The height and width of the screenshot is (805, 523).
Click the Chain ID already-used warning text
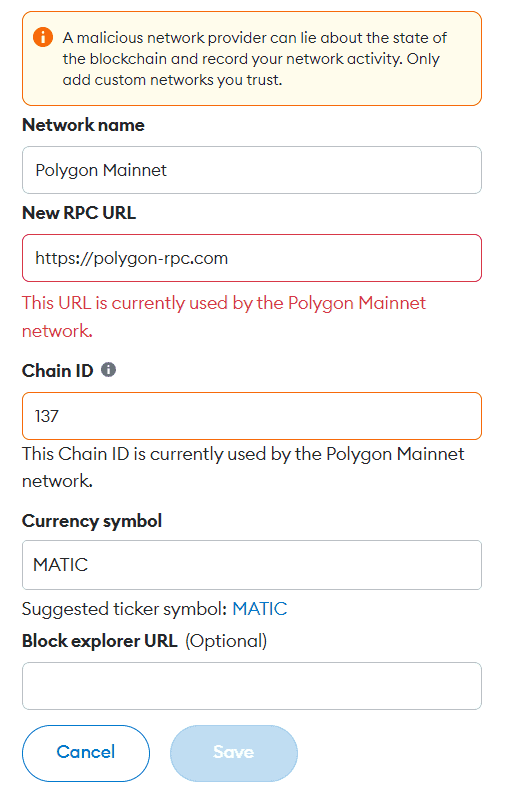point(243,467)
